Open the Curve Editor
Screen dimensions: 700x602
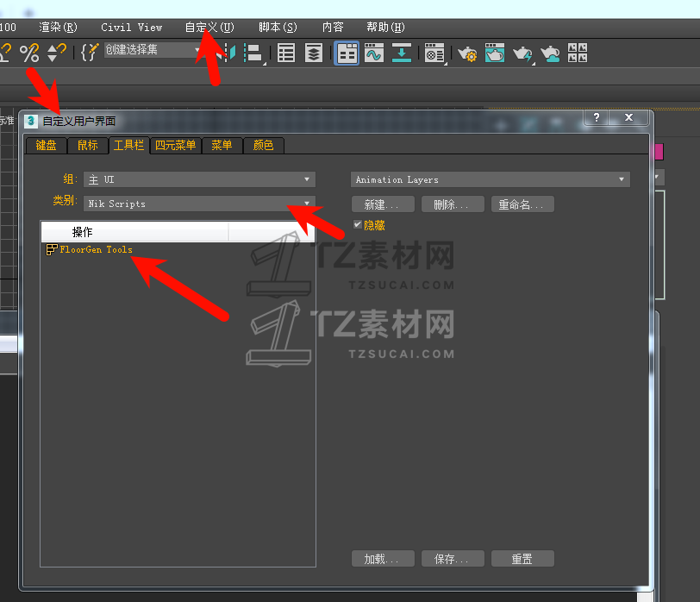pos(374,53)
